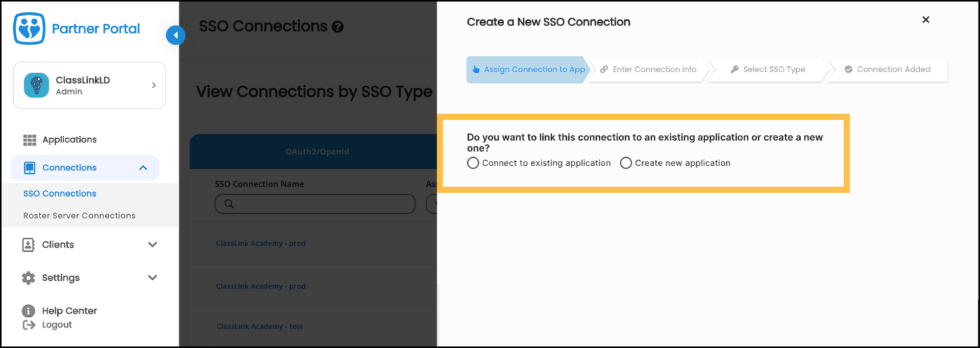Open Roster Server Connections
Screen dimensions: 980x348
79,215
